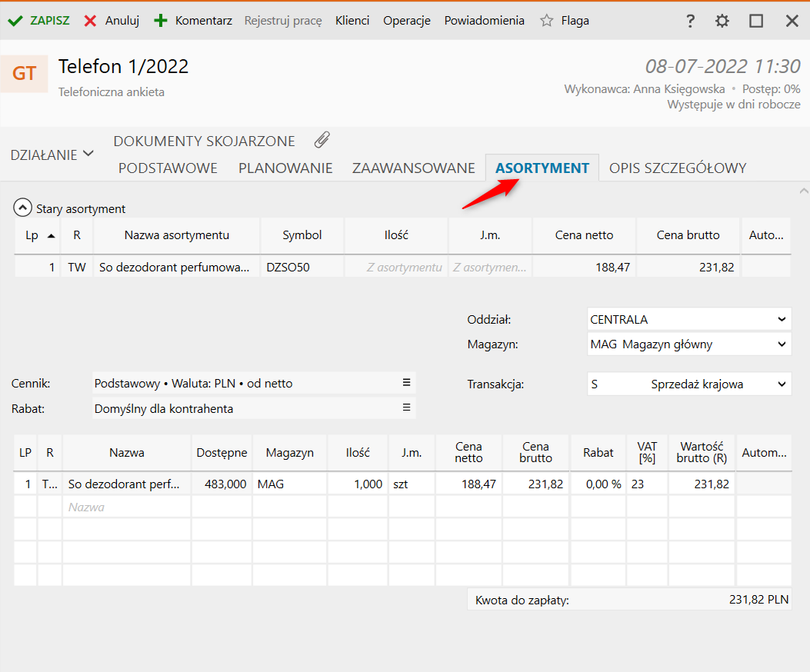Open the Magazyn dropdown
The image size is (810, 672).
click(782, 344)
